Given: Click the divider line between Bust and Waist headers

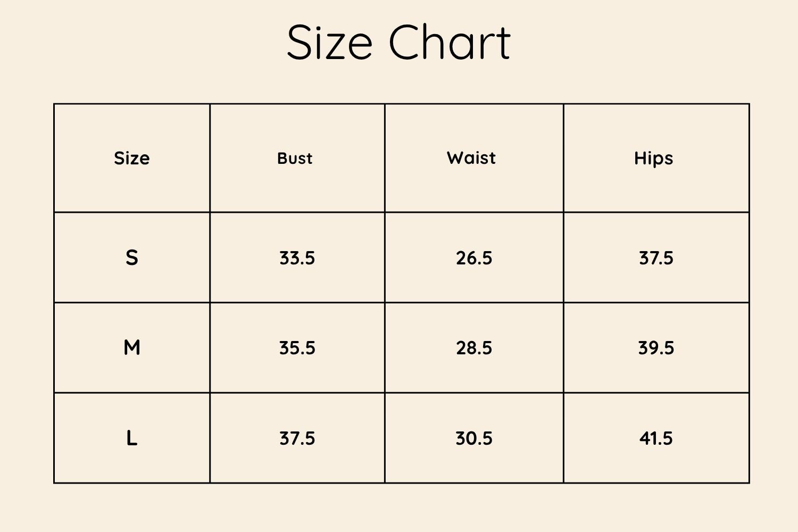Looking at the screenshot, I should pos(385,158).
